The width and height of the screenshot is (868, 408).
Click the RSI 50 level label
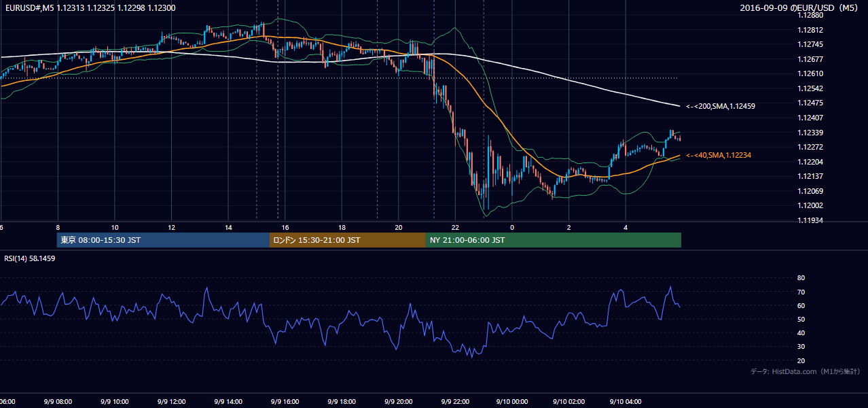801,319
